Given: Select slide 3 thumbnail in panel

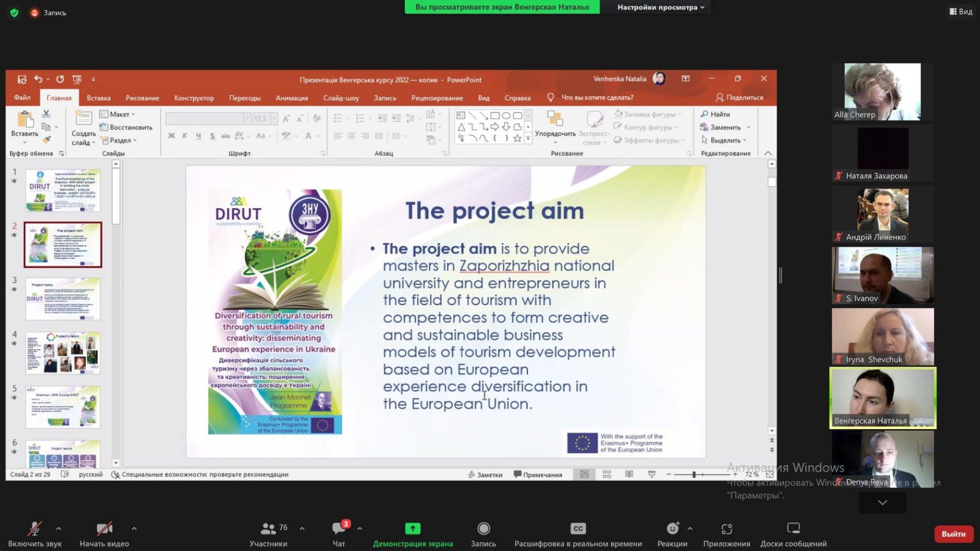Looking at the screenshot, I should pyautogui.click(x=62, y=299).
